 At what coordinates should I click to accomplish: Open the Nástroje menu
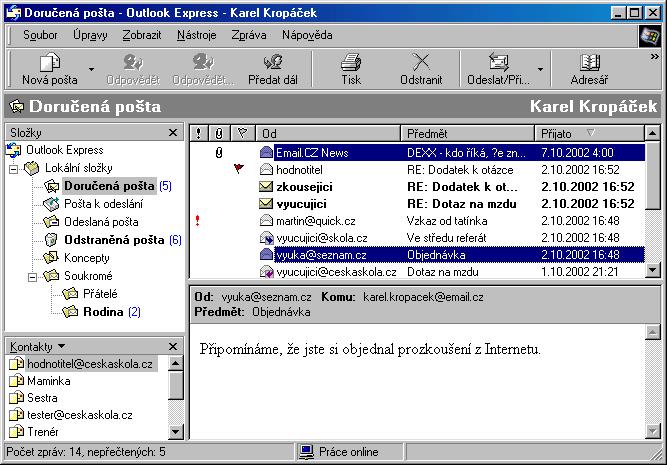pyautogui.click(x=197, y=35)
